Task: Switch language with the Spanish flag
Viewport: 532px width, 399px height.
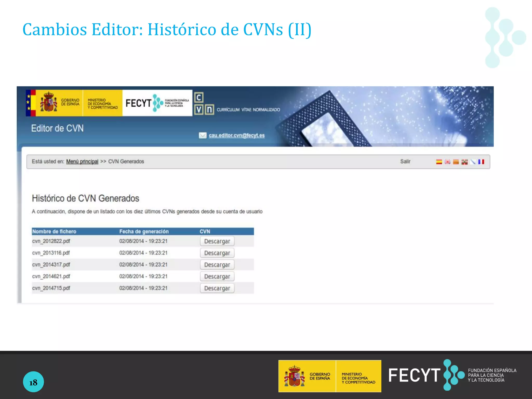Action: click(x=439, y=162)
